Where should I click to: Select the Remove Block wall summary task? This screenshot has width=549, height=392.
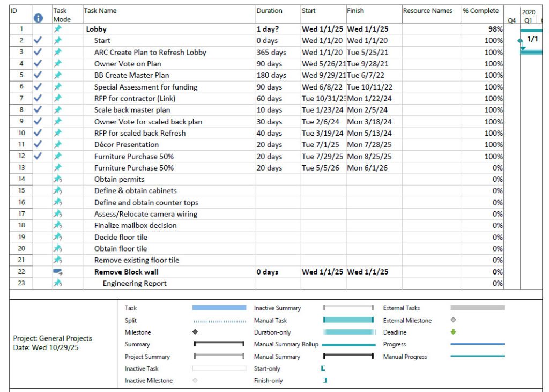[x=126, y=272]
